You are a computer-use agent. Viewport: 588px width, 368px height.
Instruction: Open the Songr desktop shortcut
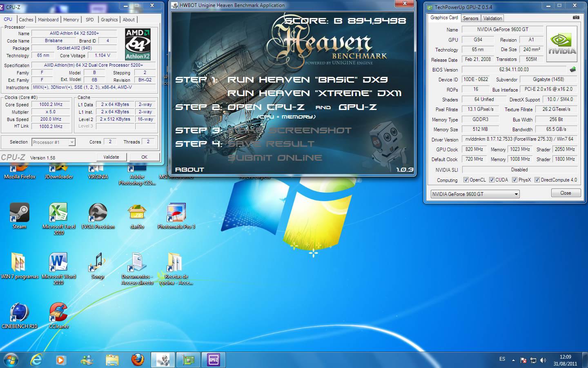tap(98, 266)
